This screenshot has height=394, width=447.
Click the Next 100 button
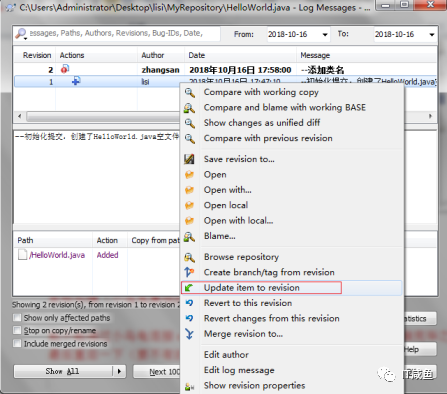pyautogui.click(x=157, y=372)
